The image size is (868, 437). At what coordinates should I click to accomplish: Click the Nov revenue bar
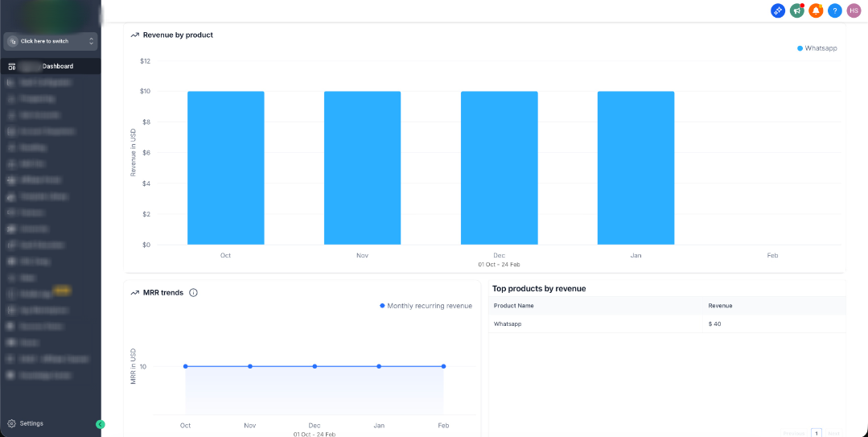[x=362, y=168]
